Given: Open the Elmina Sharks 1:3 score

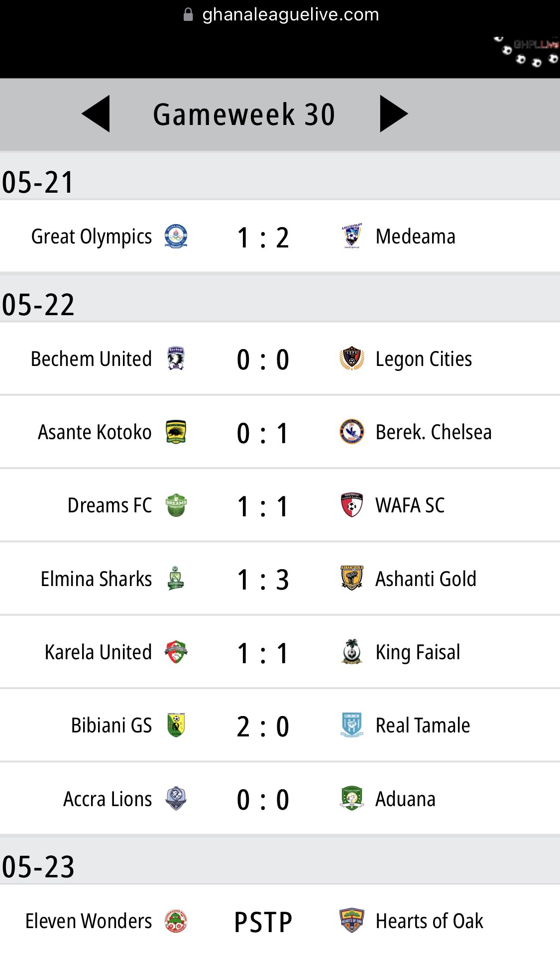Looking at the screenshot, I should click(263, 580).
